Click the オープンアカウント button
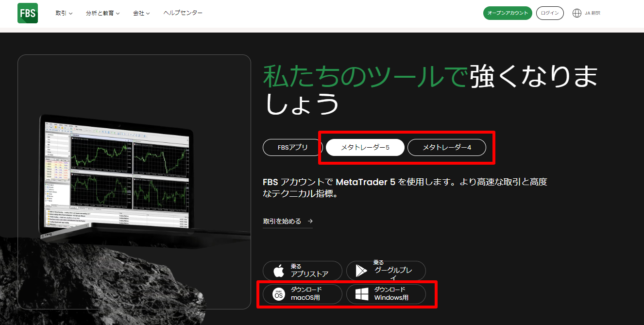The width and height of the screenshot is (644, 325). point(507,13)
